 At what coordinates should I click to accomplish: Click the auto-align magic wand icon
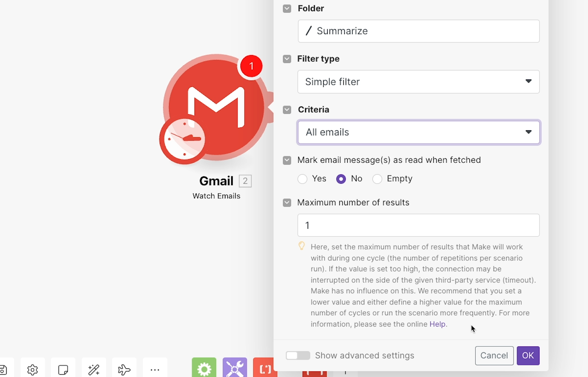pyautogui.click(x=94, y=369)
